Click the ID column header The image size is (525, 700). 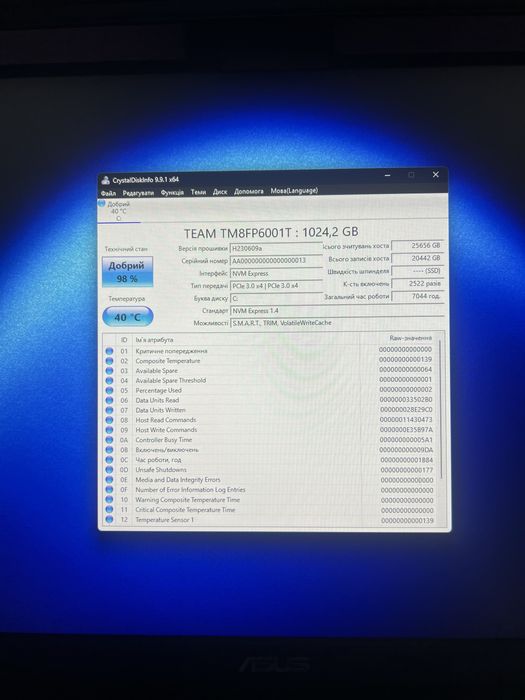(124, 340)
